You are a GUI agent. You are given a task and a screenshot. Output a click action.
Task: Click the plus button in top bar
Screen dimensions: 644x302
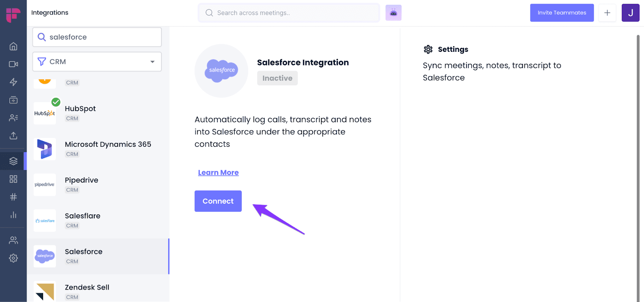(x=607, y=13)
